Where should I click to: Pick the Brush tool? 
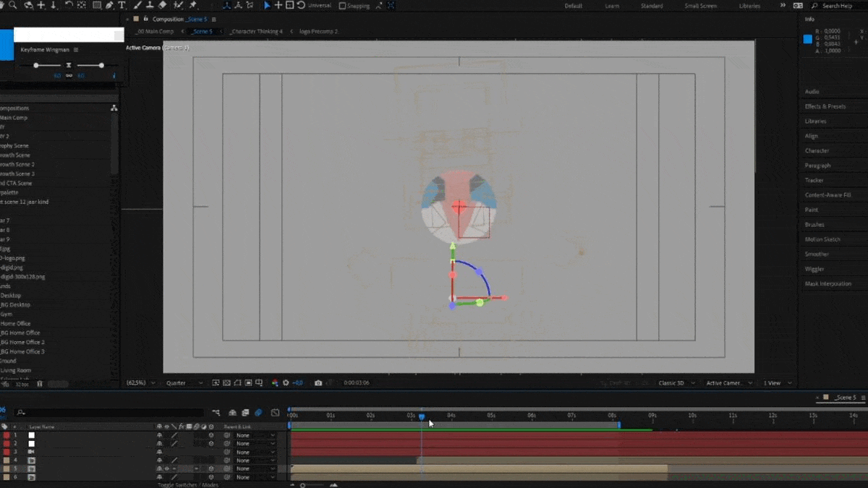click(137, 5)
